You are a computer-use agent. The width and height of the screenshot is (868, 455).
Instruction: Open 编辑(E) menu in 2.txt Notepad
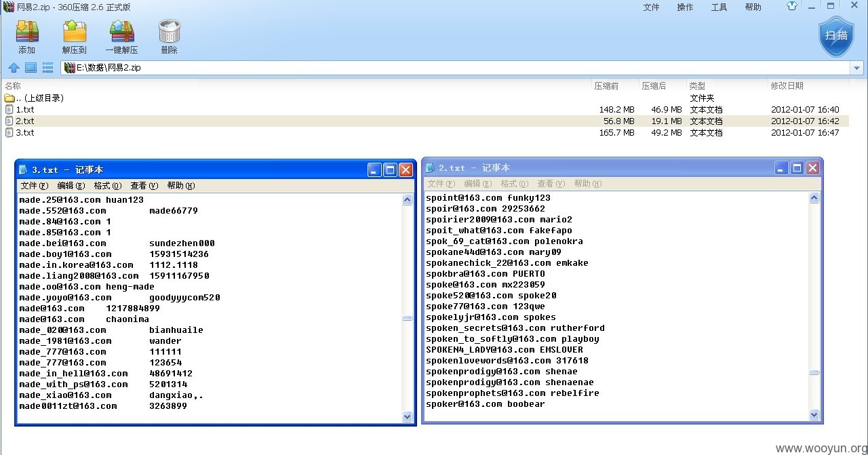click(x=477, y=184)
